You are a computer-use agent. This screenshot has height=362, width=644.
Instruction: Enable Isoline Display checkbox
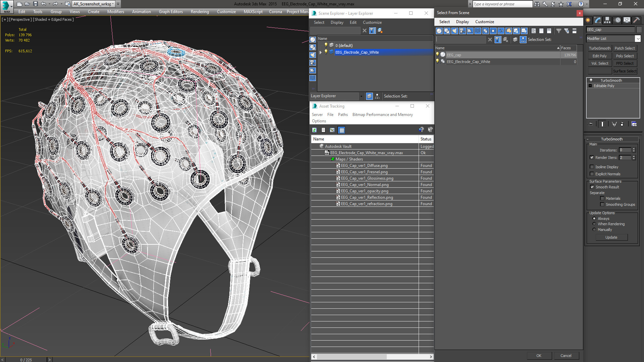click(x=592, y=167)
